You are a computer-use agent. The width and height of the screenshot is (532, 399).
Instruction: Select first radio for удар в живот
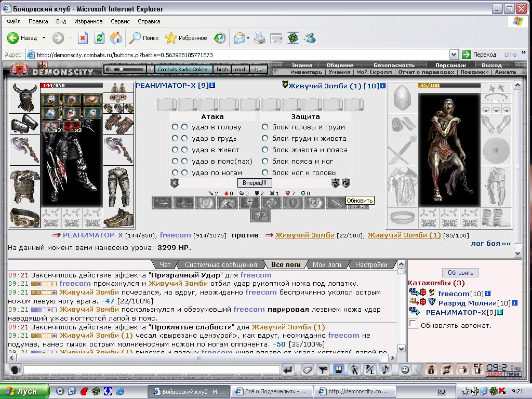pos(175,150)
